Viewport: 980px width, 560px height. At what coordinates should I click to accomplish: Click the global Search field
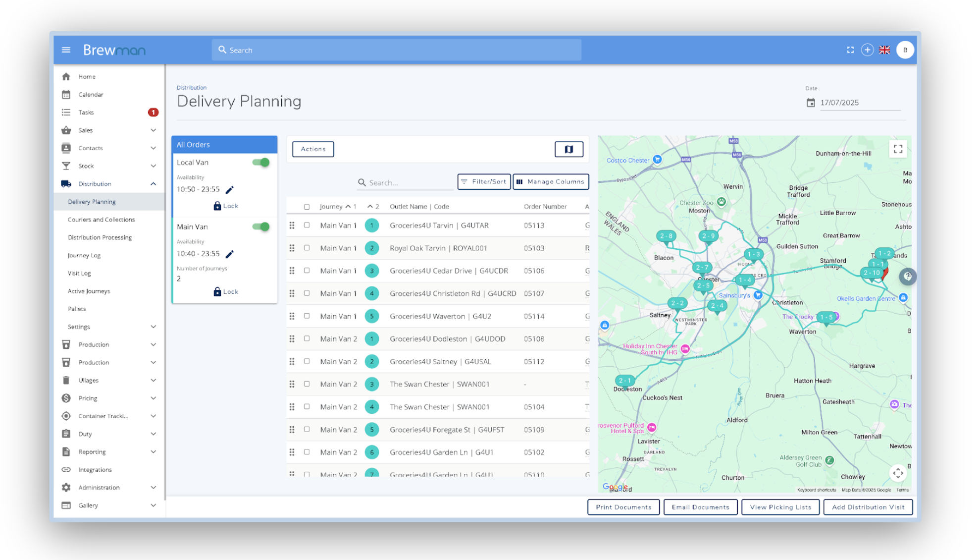pyautogui.click(x=396, y=50)
